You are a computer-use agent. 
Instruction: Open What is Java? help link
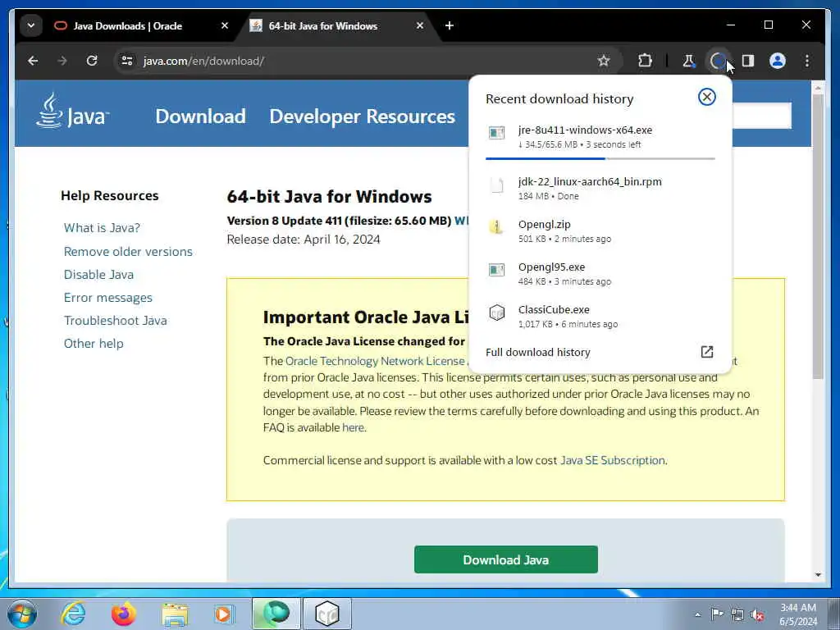(102, 228)
